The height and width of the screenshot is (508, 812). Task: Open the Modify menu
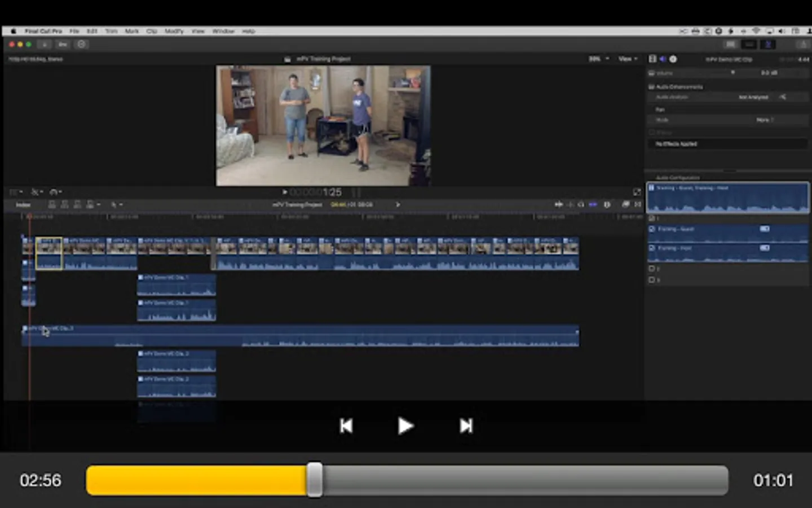coord(174,31)
